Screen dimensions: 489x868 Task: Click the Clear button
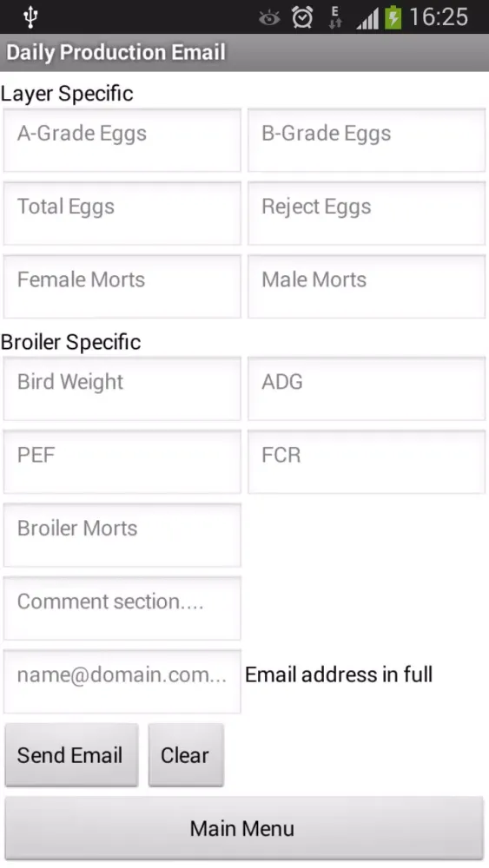tap(186, 755)
